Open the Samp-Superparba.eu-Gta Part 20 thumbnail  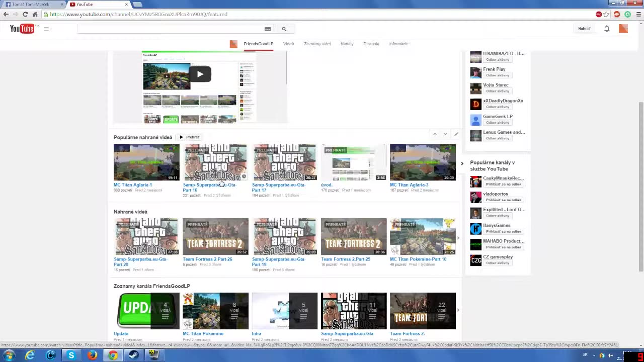tap(146, 236)
